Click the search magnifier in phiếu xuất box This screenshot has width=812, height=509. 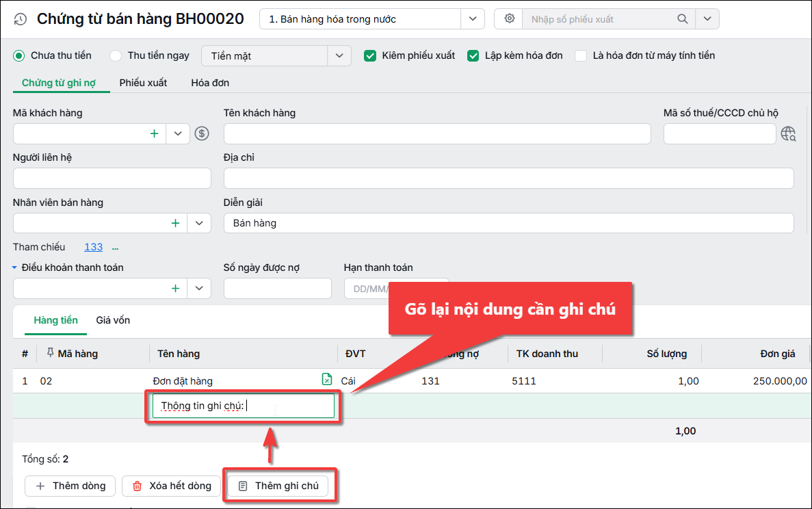click(x=683, y=19)
